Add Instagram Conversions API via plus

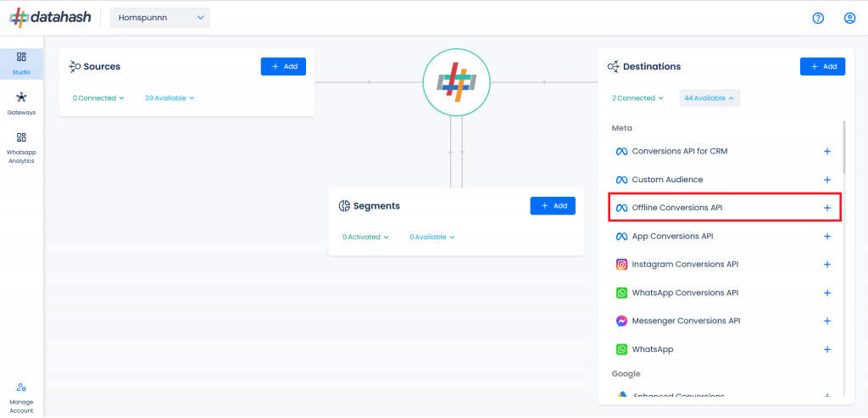tap(827, 265)
